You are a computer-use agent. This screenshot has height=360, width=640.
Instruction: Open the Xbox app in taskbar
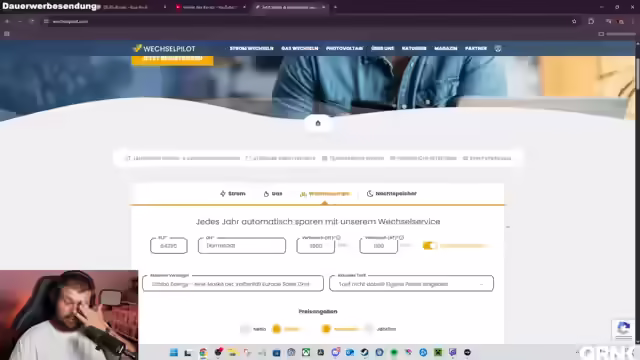pos(306,352)
